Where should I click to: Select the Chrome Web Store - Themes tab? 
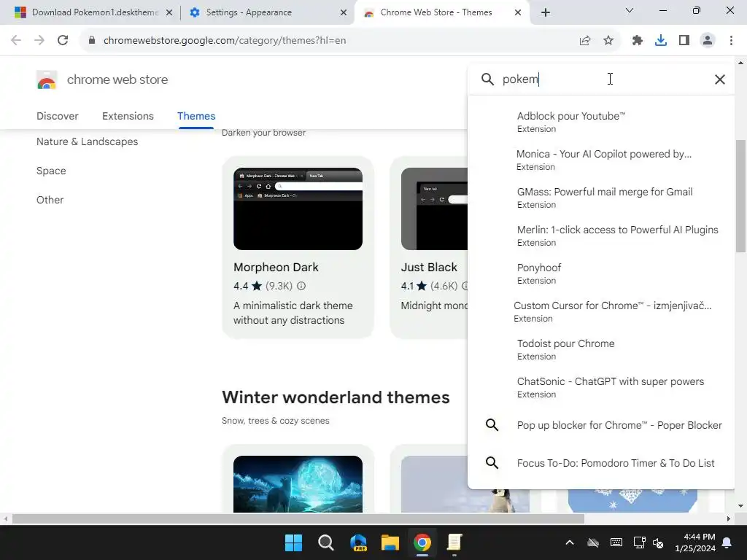[436, 12]
